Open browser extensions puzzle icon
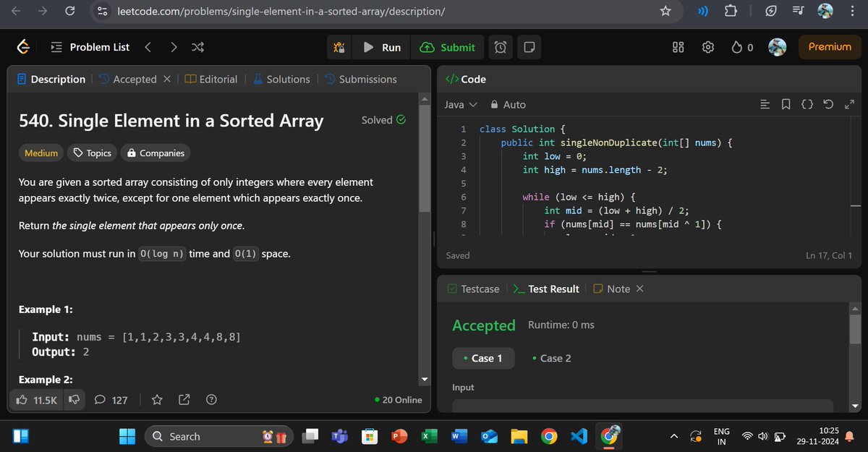868x452 pixels. pos(731,12)
